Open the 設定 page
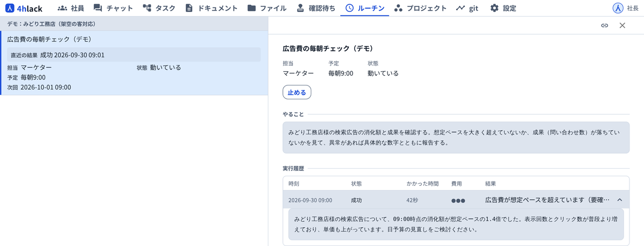Screen dimensions: 644x246 (503, 8)
